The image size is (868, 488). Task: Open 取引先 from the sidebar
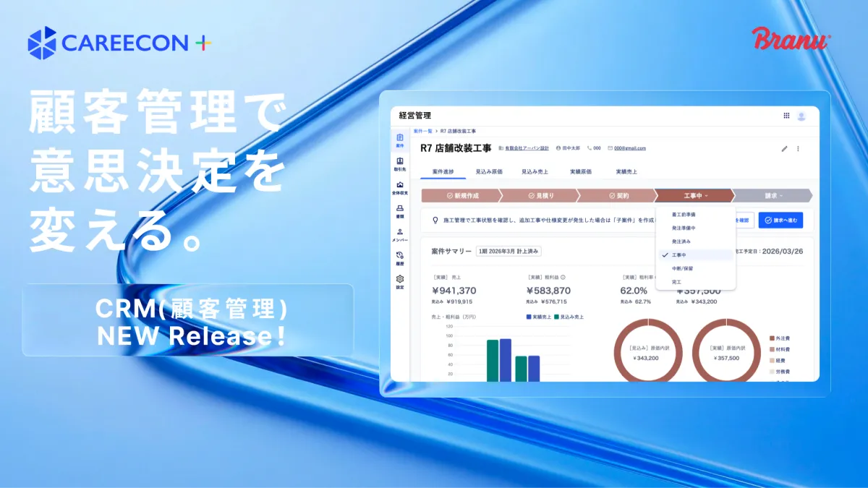400,163
